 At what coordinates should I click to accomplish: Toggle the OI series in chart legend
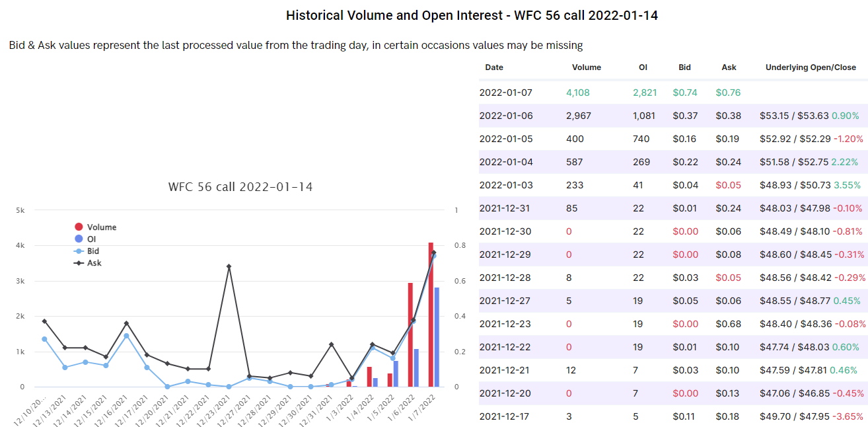pos(86,239)
